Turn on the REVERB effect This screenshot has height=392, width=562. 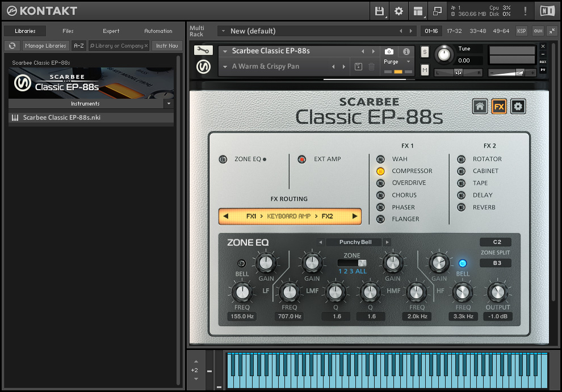461,207
